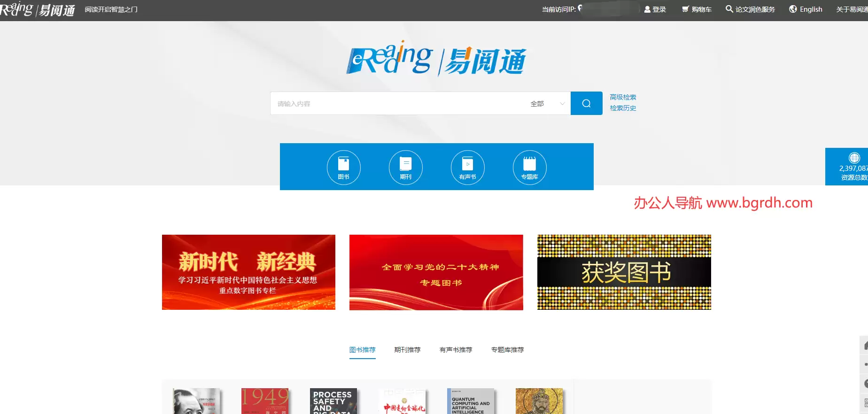The width and height of the screenshot is (868, 414).
Task: Open the 全面学习党的二十大精神 banner
Action: pos(436,272)
